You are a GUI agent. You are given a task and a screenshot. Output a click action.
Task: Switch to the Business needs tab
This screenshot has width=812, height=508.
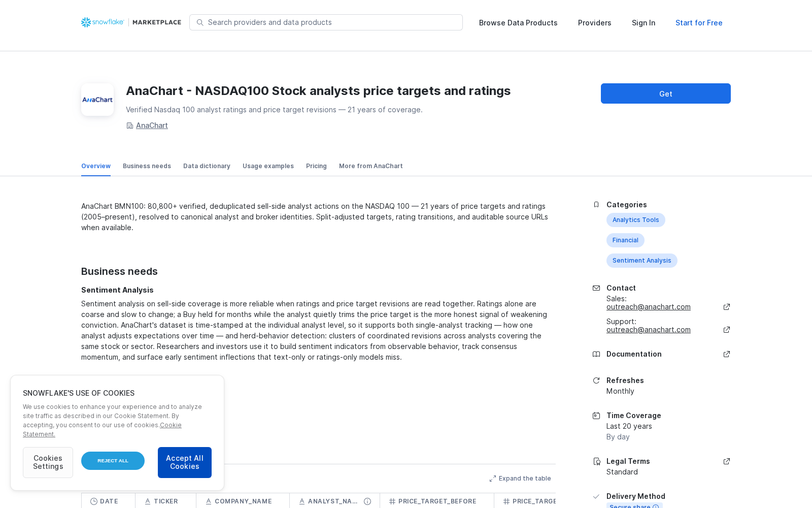click(x=147, y=166)
